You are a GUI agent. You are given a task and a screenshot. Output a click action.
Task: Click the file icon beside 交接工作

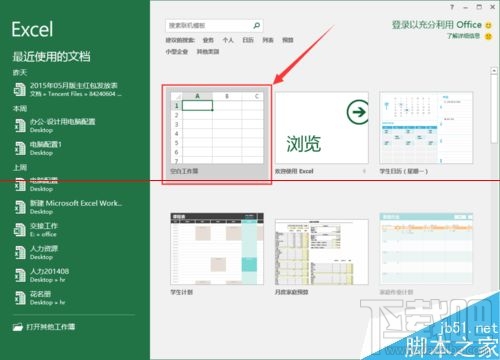[x=20, y=230]
